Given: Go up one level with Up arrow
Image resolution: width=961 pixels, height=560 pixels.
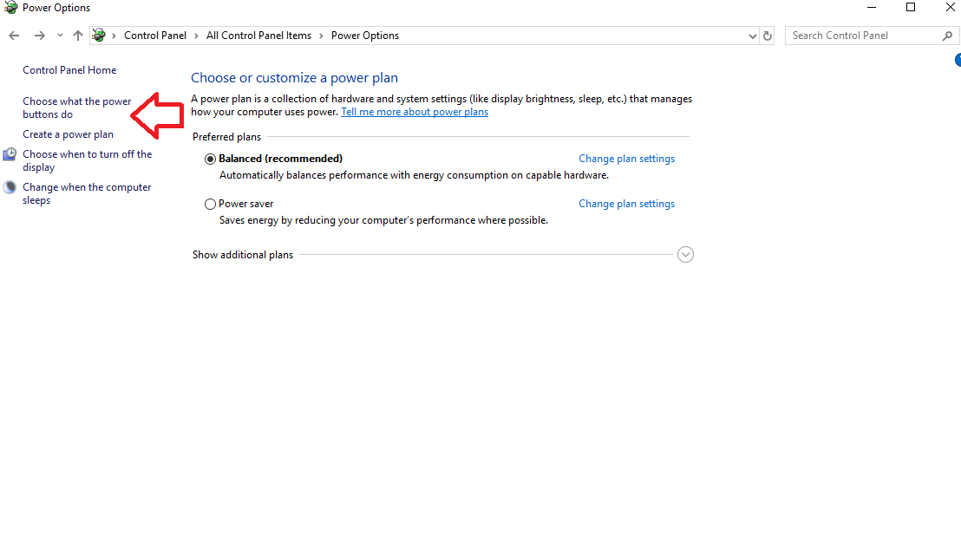Looking at the screenshot, I should coord(78,36).
